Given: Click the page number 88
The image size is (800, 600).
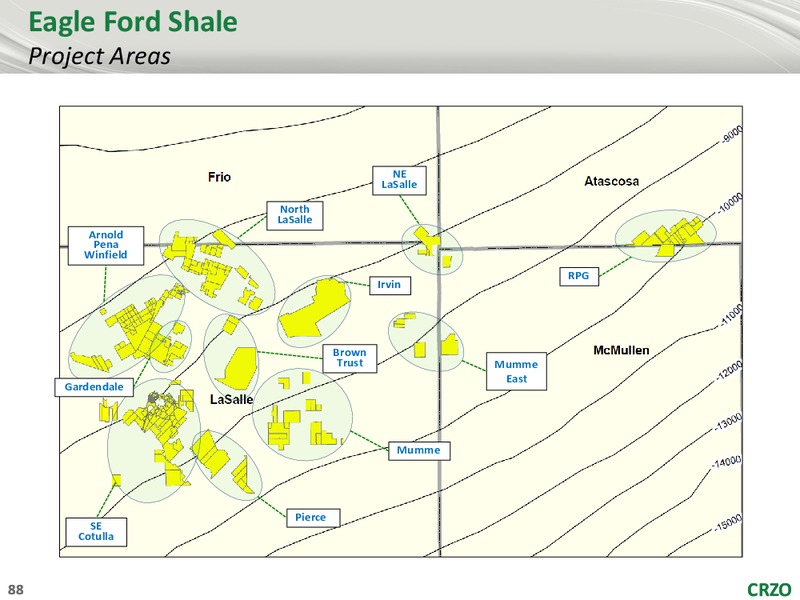Looking at the screenshot, I should [x=16, y=590].
